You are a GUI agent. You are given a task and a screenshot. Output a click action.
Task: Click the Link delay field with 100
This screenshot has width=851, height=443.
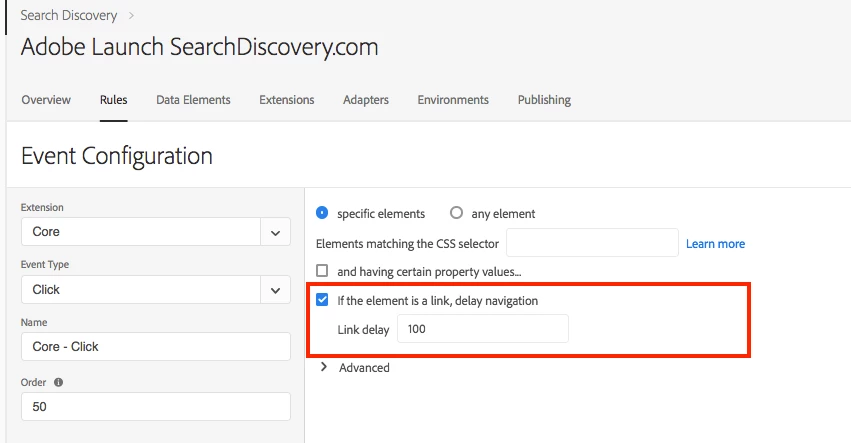(483, 328)
